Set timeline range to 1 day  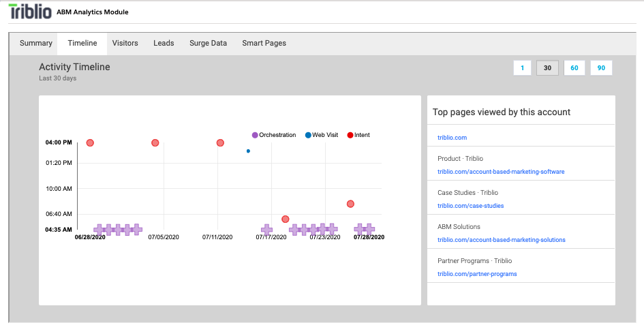(522, 68)
